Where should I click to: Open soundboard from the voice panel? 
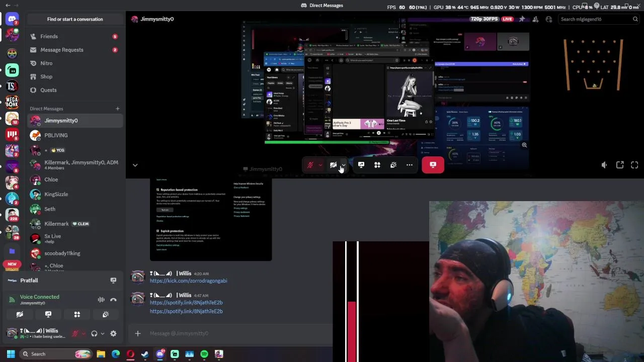[x=106, y=314]
